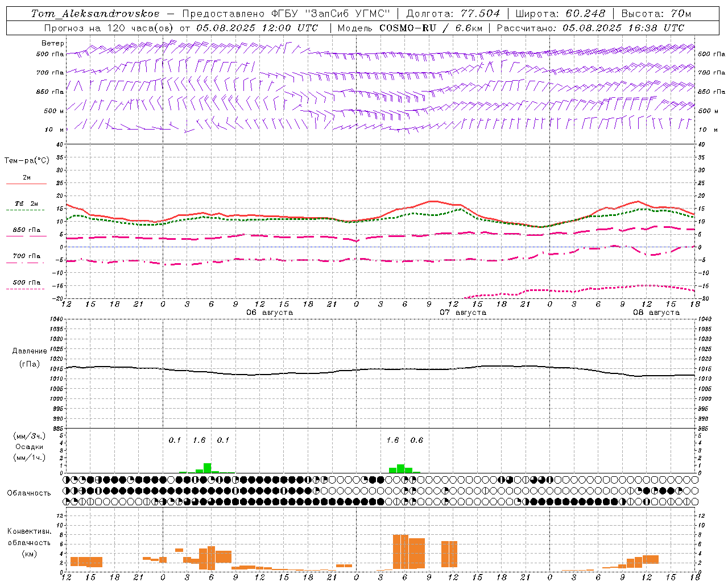The image size is (728, 582).
Task: Click the 'Прогноз на 120 часа(ов)' text
Action: (110, 28)
